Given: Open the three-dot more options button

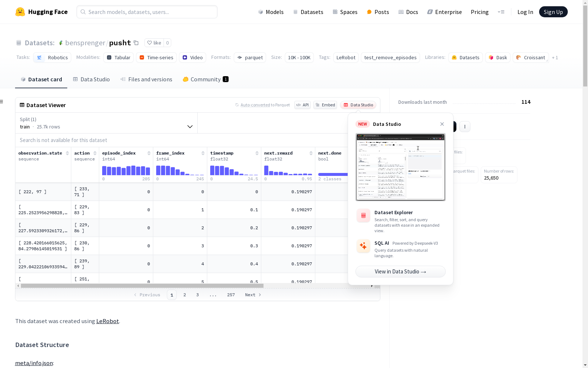Looking at the screenshot, I should pos(465,127).
